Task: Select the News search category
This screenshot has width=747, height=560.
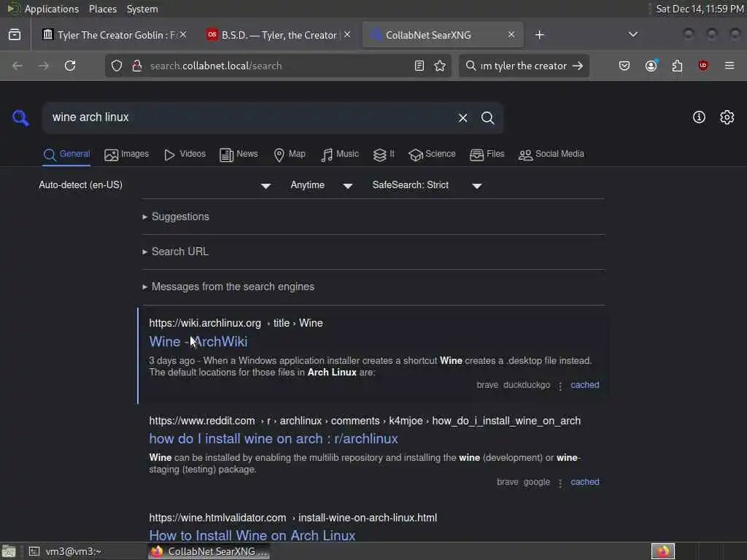Action: (239, 155)
